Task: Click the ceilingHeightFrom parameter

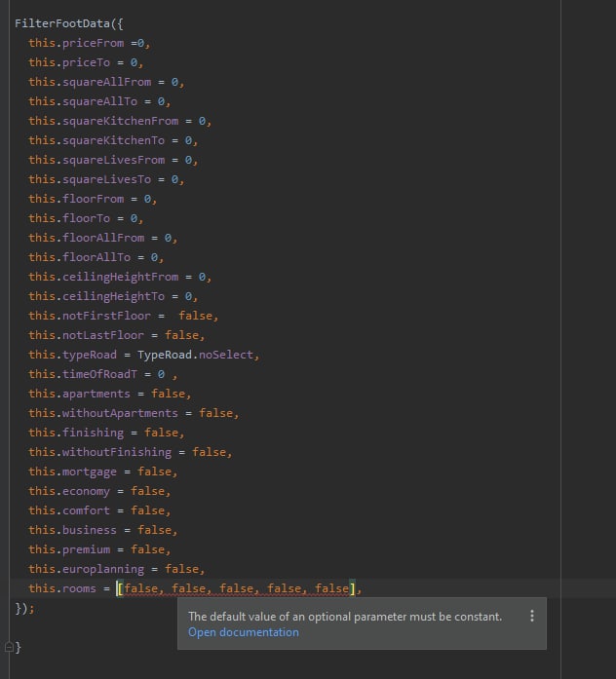Action: (x=121, y=277)
